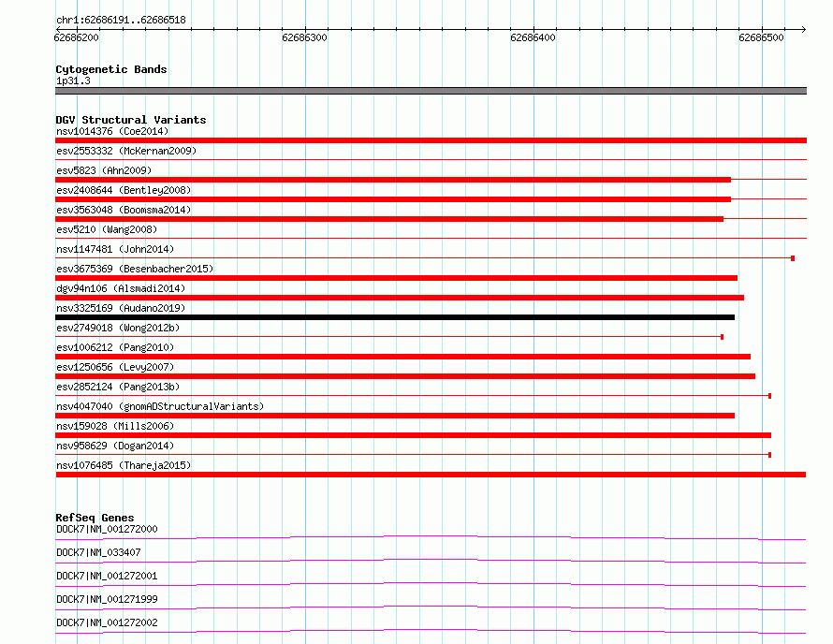Viewport: 833px width, 644px height.
Task: Select variant nsv1014376 (Coe2014) label
Action: pyautogui.click(x=112, y=131)
